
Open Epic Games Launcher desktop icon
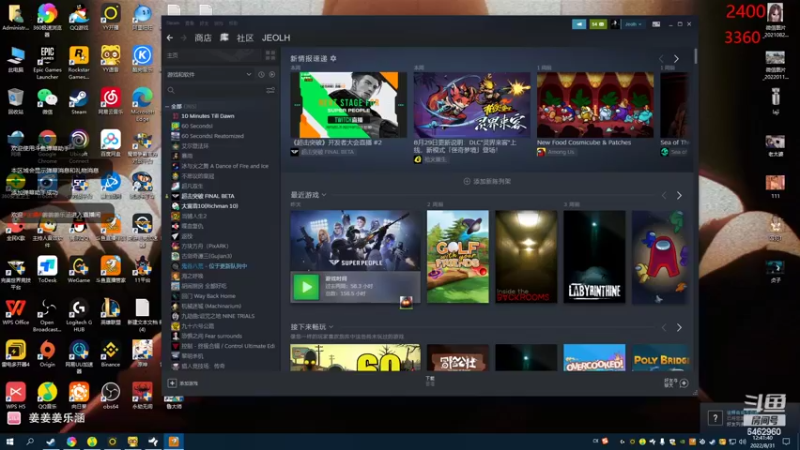pyautogui.click(x=47, y=63)
